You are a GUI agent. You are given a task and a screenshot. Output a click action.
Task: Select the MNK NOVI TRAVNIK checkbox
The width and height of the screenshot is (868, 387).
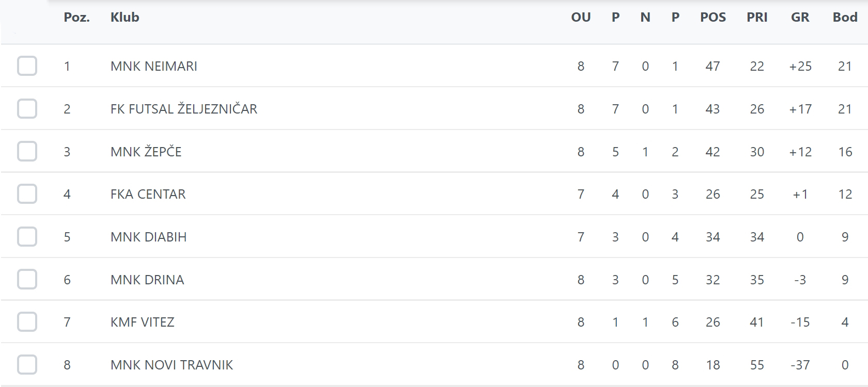click(x=27, y=365)
